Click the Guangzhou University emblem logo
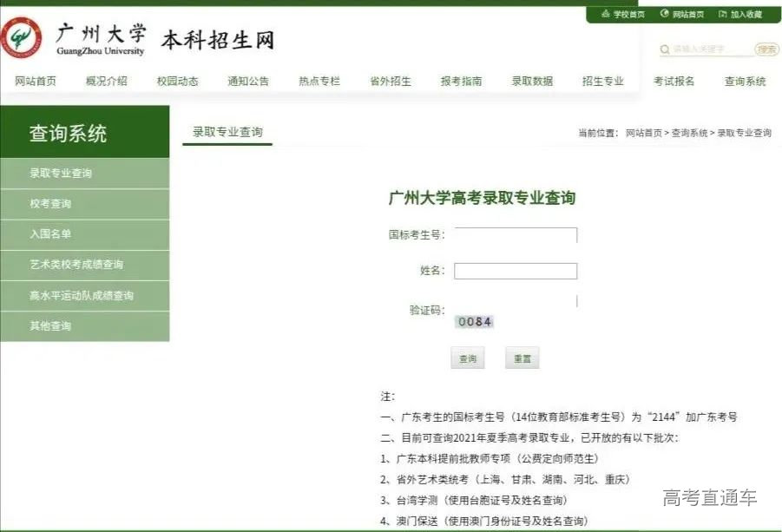Screen dimensions: 782x532 click(23, 40)
